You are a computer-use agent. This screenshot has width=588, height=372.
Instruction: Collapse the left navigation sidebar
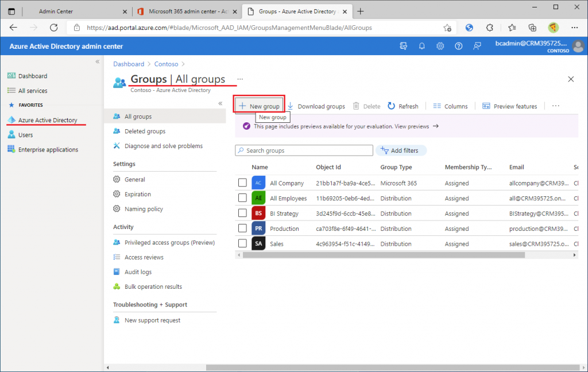(x=98, y=61)
